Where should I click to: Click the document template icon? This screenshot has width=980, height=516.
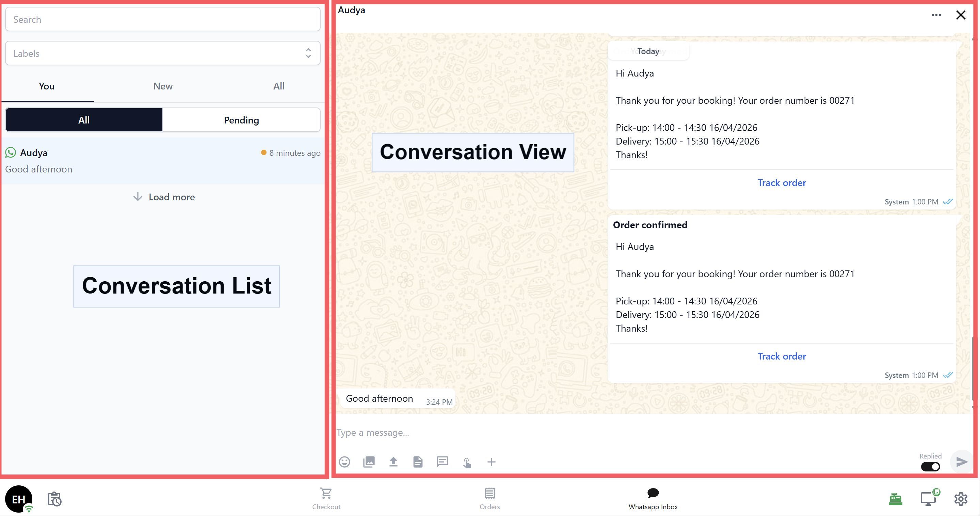418,462
